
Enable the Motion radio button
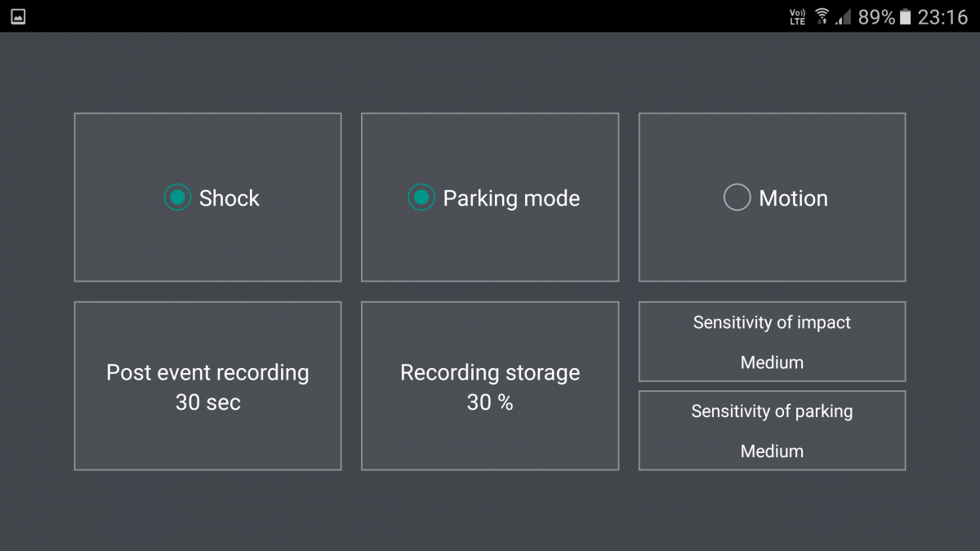coord(737,198)
